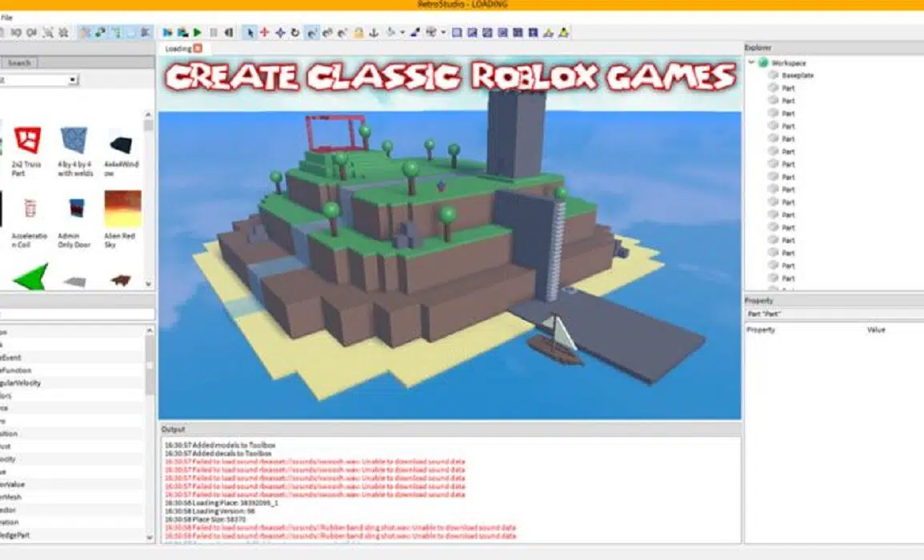The width and height of the screenshot is (924, 560).
Task: Open the Search tab in the Toolbox
Action: pos(19,62)
